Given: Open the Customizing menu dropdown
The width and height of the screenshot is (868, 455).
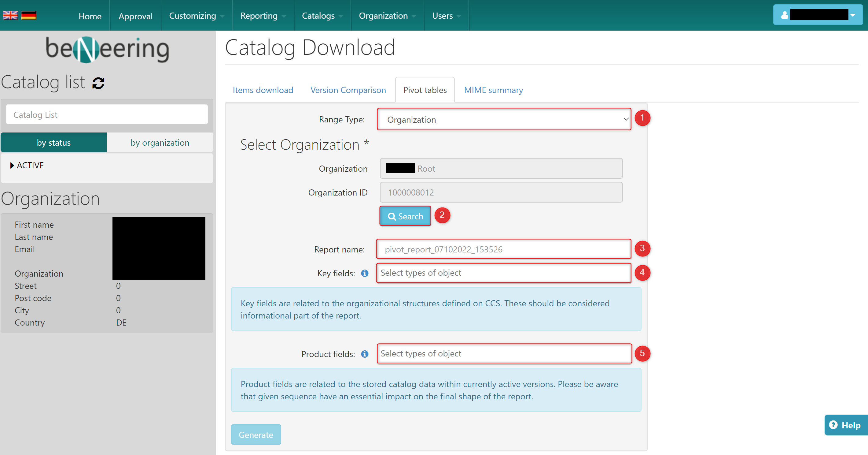Looking at the screenshot, I should (197, 16).
